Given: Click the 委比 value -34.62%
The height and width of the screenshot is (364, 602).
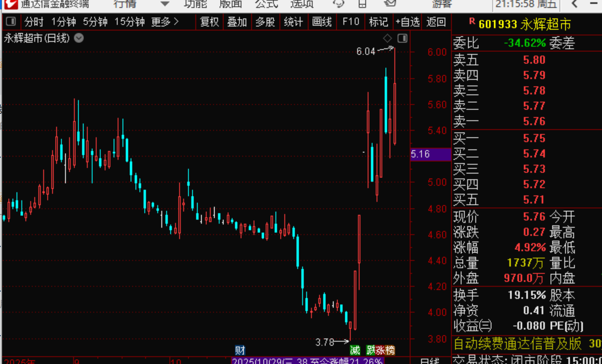Looking at the screenshot, I should pos(525,43).
